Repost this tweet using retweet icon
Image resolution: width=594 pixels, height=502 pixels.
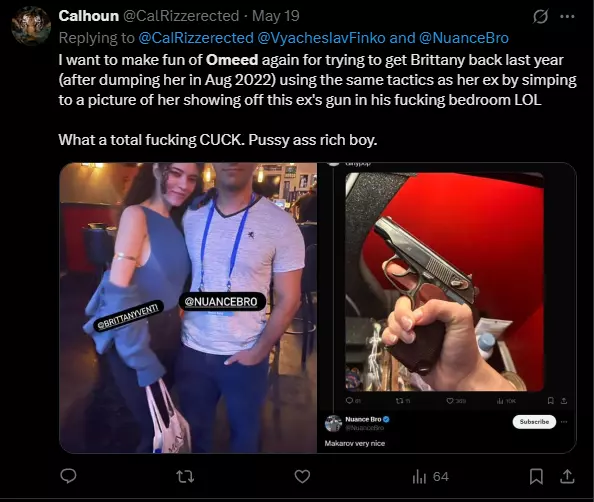185,477
